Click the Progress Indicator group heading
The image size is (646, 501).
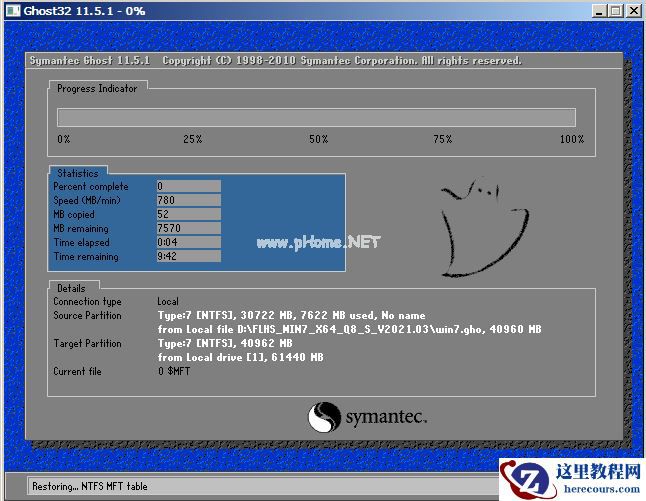(x=97, y=88)
